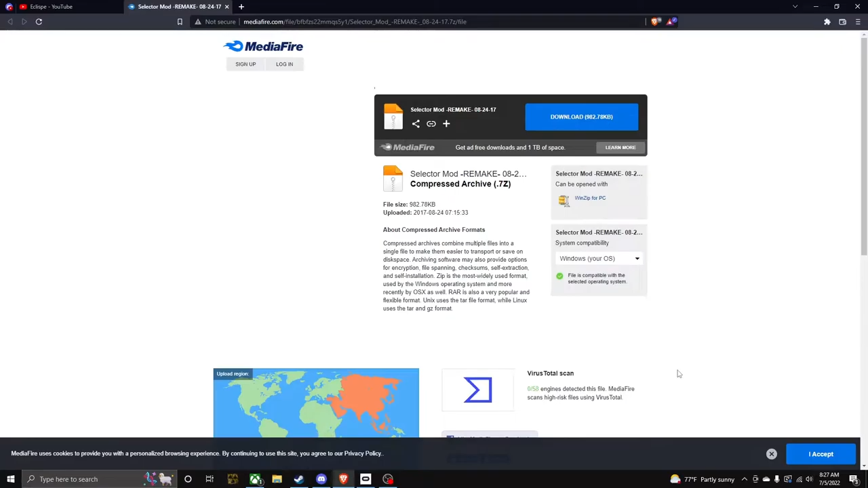The width and height of the screenshot is (868, 488).
Task: Click the share icon under the file name
Action: pyautogui.click(x=416, y=123)
